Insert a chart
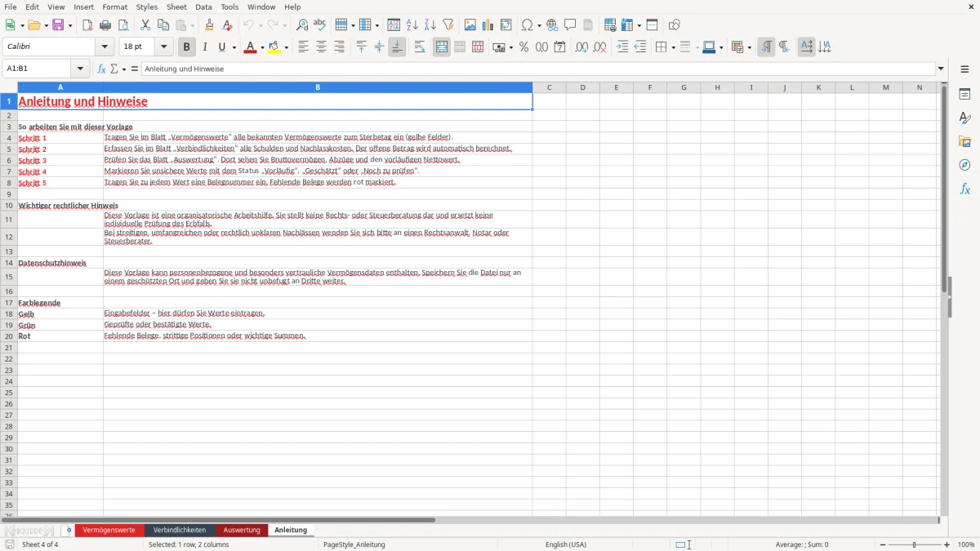 click(x=488, y=25)
